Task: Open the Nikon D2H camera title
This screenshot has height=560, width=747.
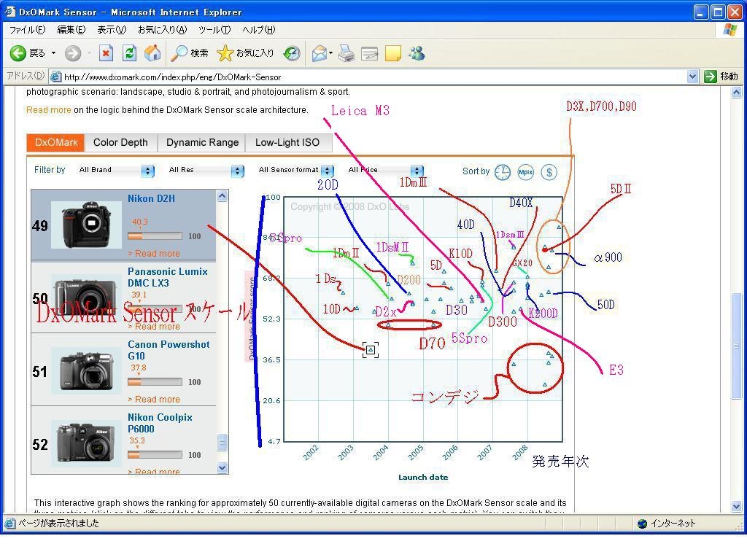Action: tap(151, 198)
